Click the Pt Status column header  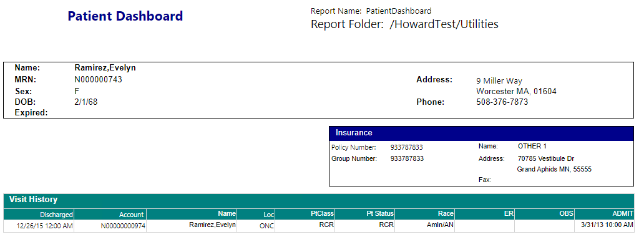365,214
